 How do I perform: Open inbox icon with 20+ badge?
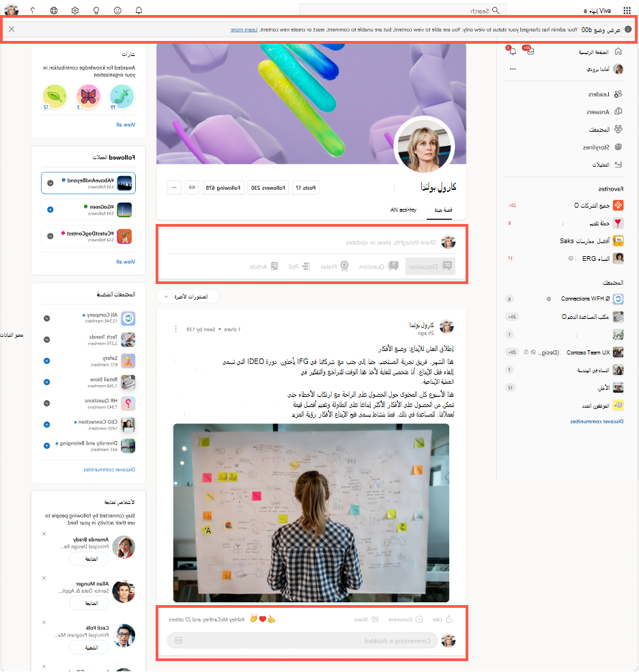[x=530, y=51]
